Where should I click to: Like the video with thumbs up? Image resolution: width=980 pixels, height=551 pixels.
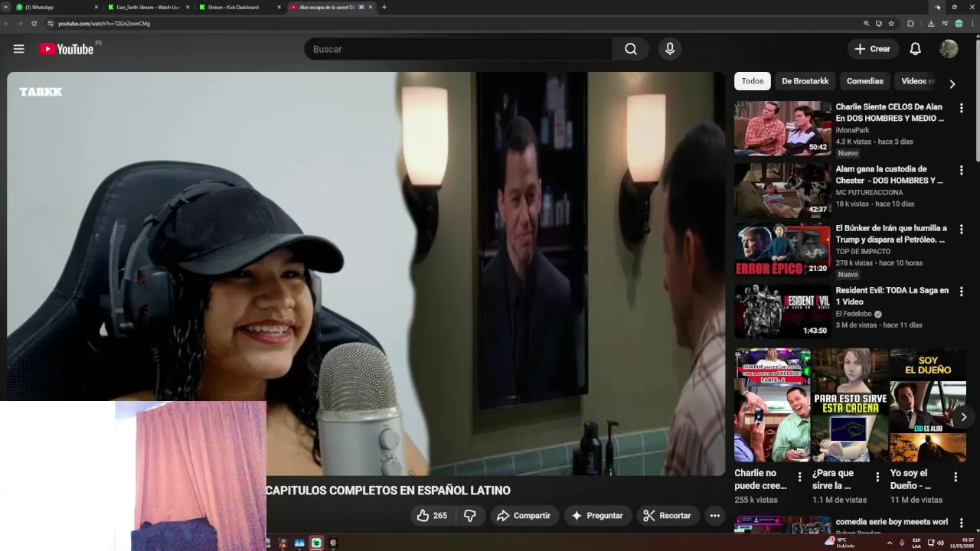pyautogui.click(x=432, y=516)
